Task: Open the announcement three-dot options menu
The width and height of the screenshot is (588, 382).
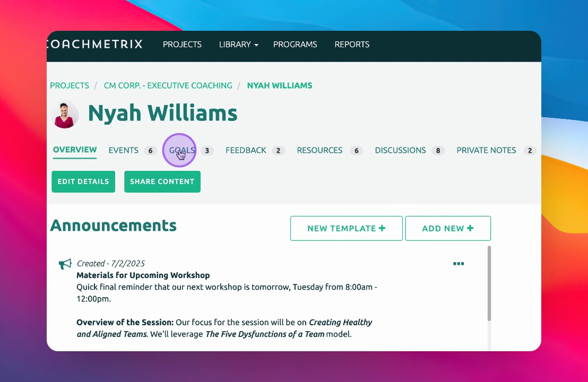Action: tap(459, 264)
